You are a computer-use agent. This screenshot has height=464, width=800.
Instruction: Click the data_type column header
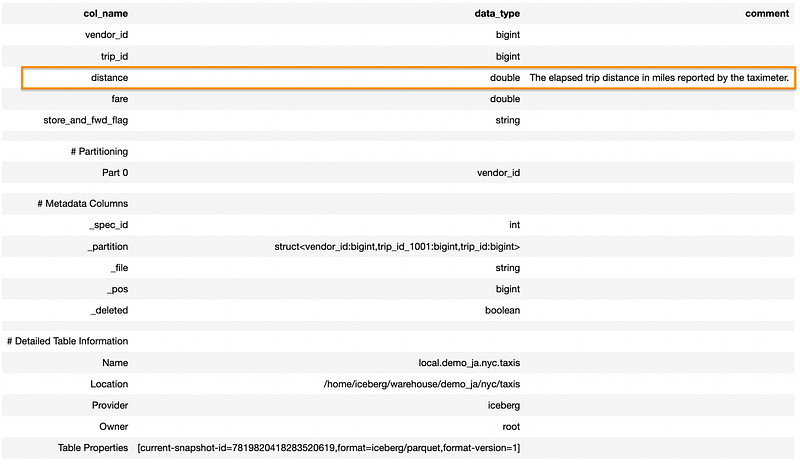[x=496, y=13]
